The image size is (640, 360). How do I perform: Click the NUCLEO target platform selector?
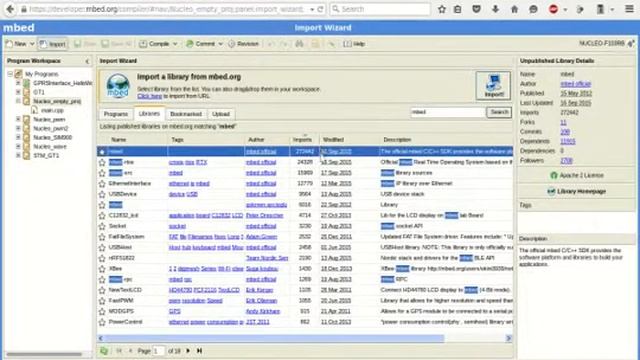[x=607, y=44]
